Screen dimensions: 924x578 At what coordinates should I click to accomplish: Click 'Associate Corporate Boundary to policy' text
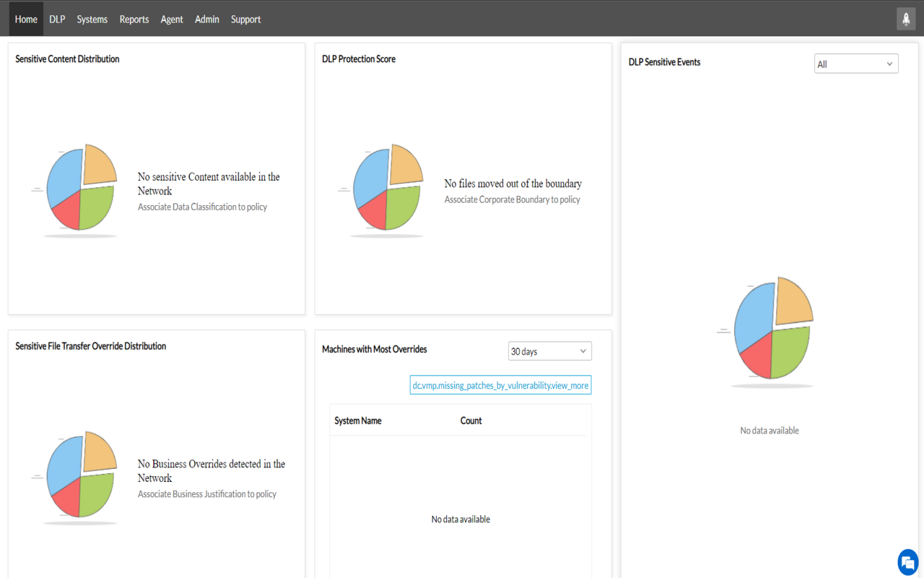[512, 199]
